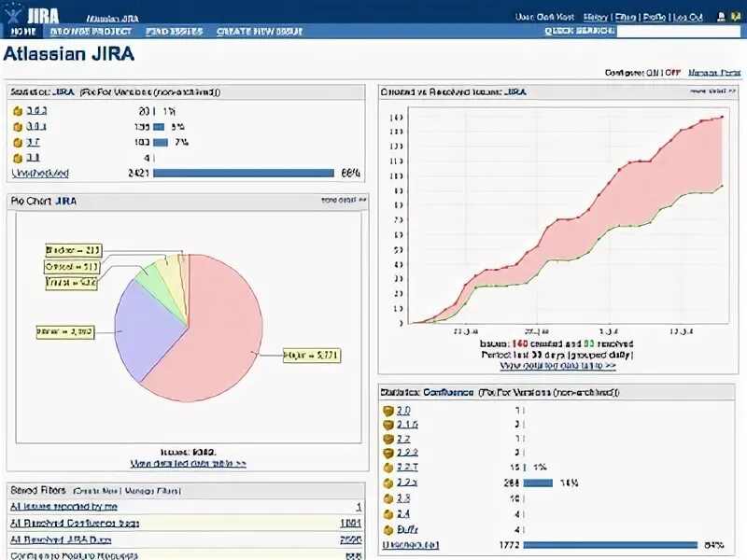The width and height of the screenshot is (747, 560).
Task: Click the Blocker pie chart label
Action: pyautogui.click(x=74, y=250)
